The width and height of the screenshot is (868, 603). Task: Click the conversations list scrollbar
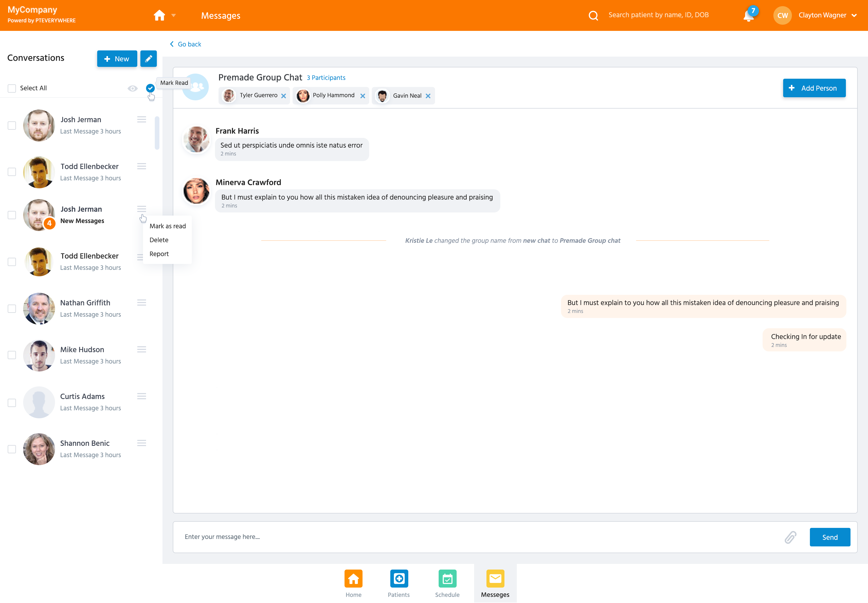click(x=157, y=133)
